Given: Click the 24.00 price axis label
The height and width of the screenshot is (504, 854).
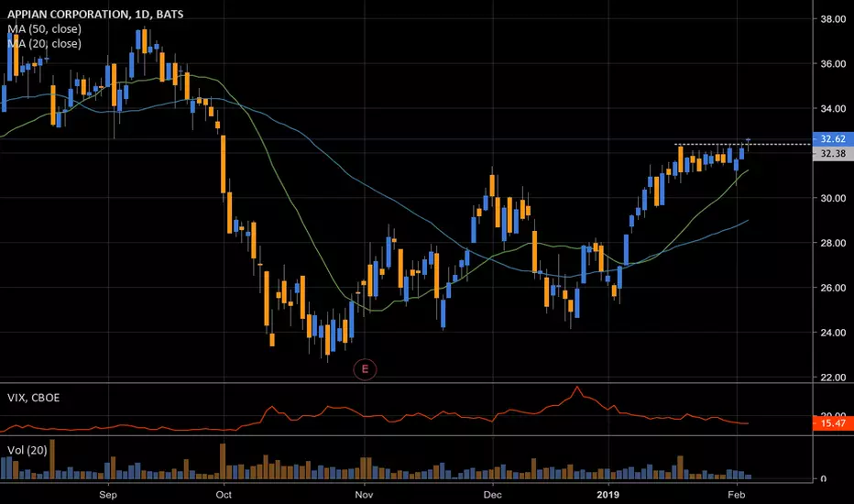Looking at the screenshot, I should tap(833, 333).
